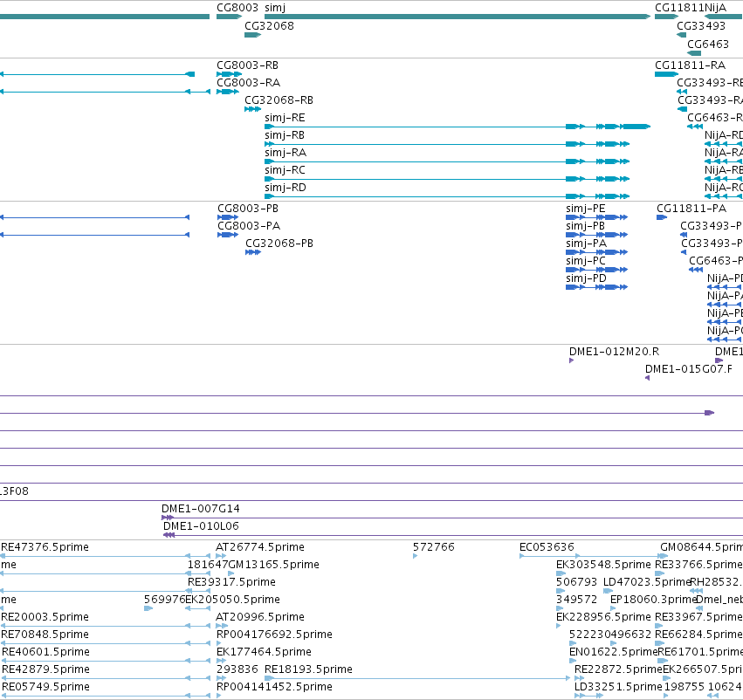Click EST RE33766.5prime
This screenshot has height=700, width=743.
[x=698, y=565]
